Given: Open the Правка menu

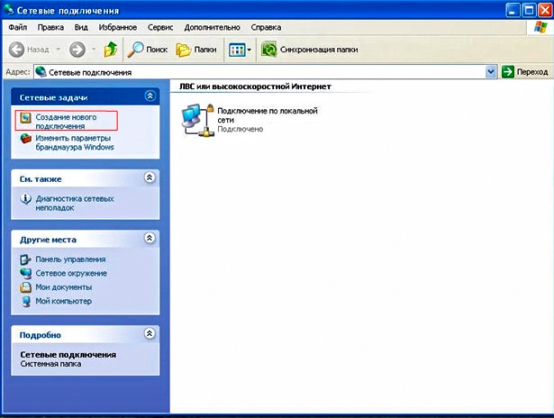Looking at the screenshot, I should [x=51, y=27].
